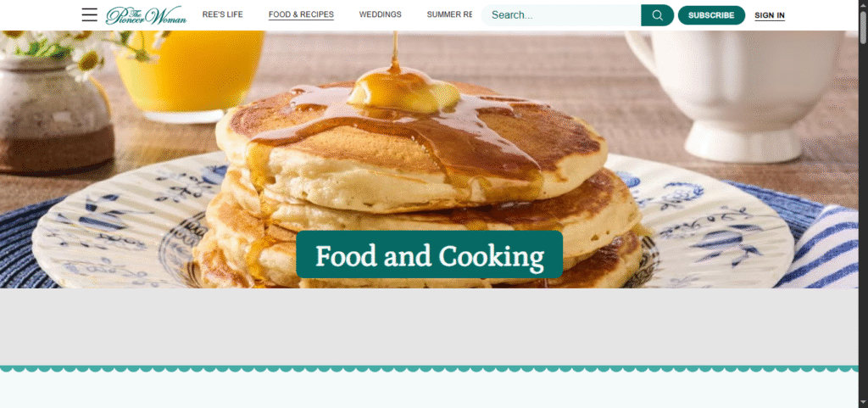868x408 pixels.
Task: Open the Weddings nav item
Action: [381, 15]
